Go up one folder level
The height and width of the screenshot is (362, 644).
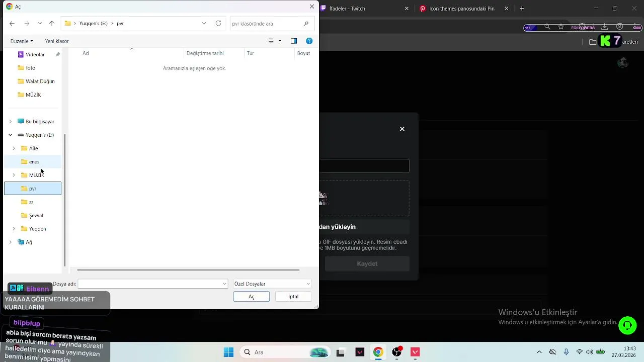coord(52,24)
